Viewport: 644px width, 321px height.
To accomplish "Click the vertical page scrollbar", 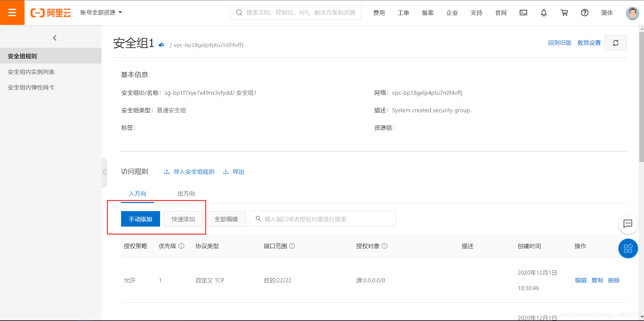I will tap(641, 97).
